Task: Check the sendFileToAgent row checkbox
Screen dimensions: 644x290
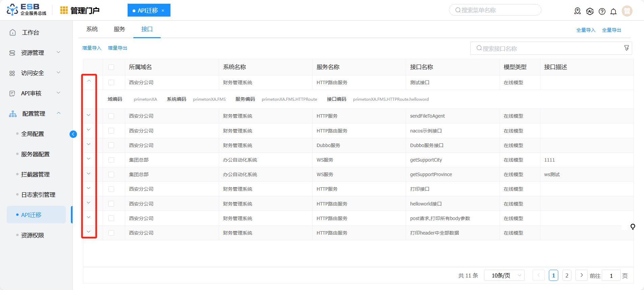Action: click(x=111, y=116)
